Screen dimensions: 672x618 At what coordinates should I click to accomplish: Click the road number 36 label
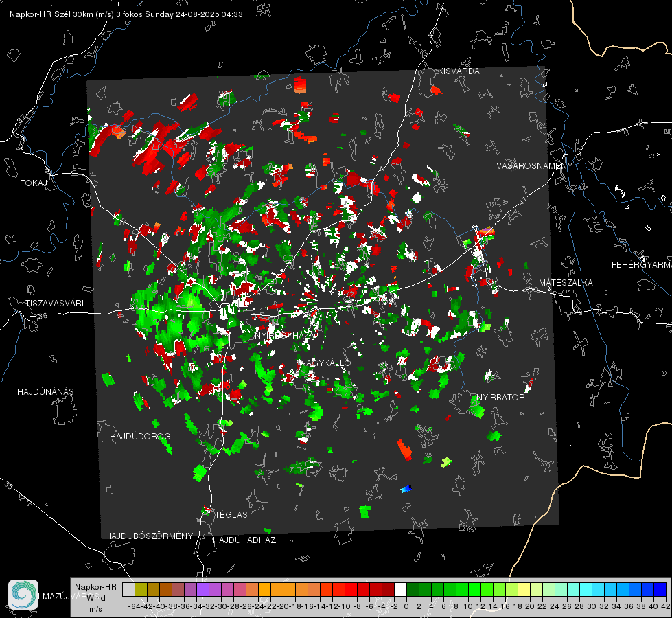pos(43,316)
